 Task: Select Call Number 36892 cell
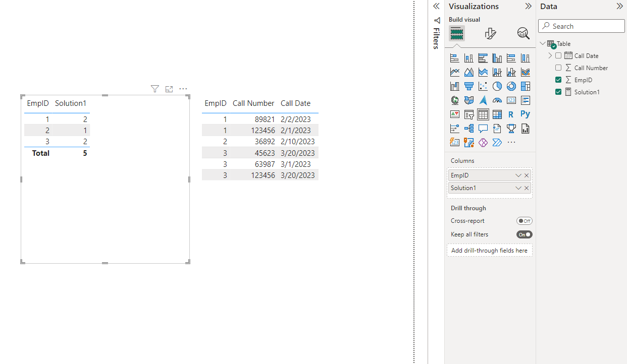click(x=265, y=142)
